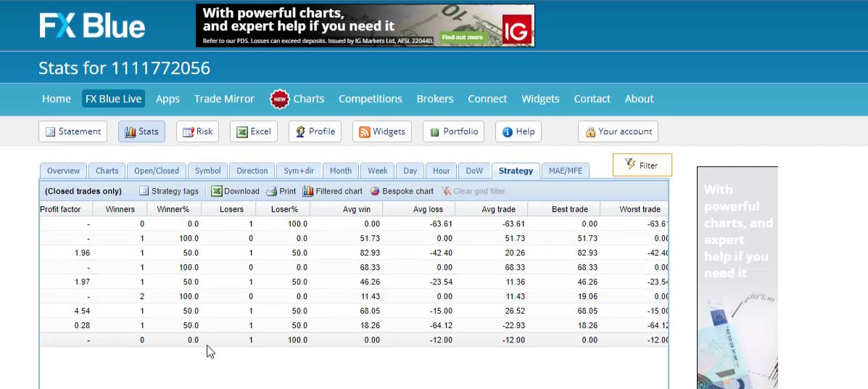Click the IG banner Find out more button
The height and width of the screenshot is (389, 868).
pos(463,37)
